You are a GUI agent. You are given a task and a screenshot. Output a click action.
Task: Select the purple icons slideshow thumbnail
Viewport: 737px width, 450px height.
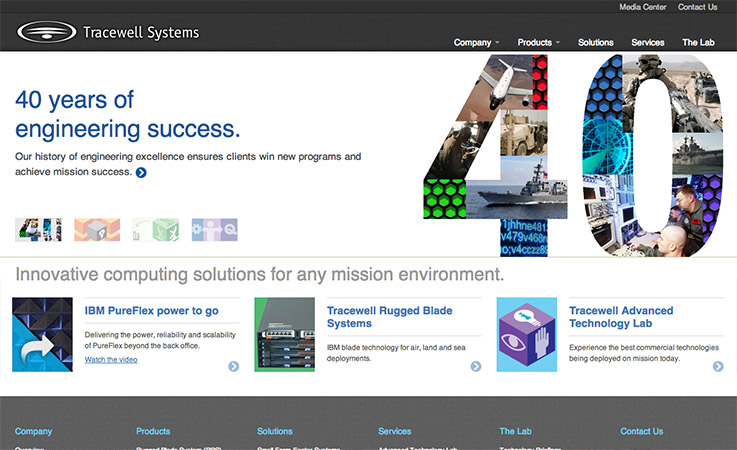coord(214,230)
